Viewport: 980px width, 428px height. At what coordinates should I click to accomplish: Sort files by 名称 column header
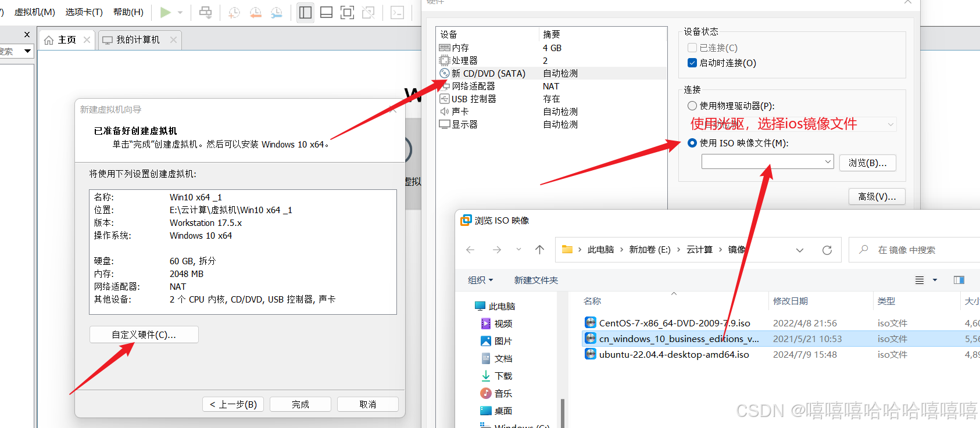point(592,301)
